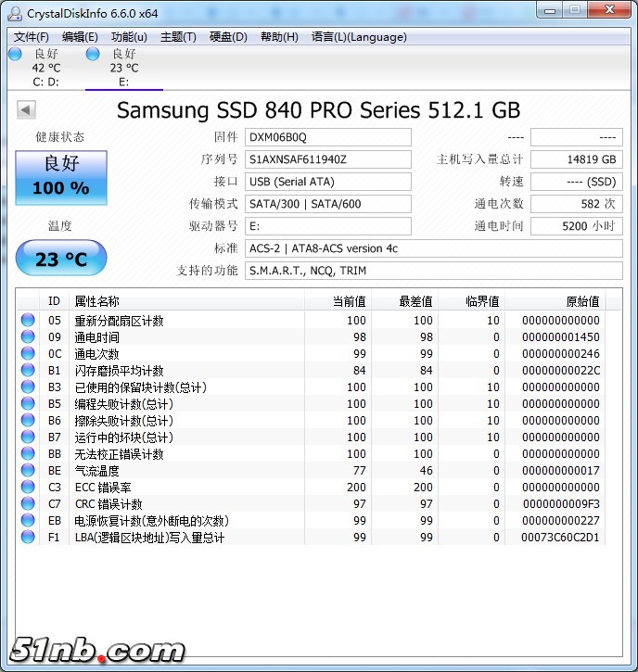The height and width of the screenshot is (672, 638).
Task: Click status icon of attribute B5 编程失败计数
Action: point(28,403)
